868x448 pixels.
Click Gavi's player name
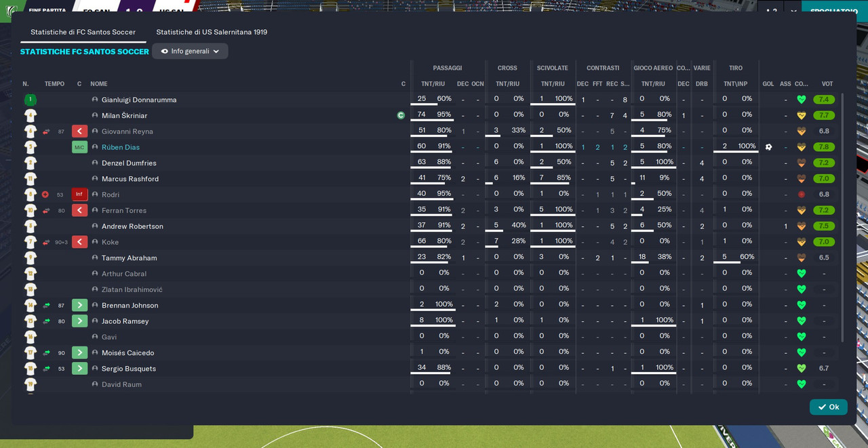109,337
